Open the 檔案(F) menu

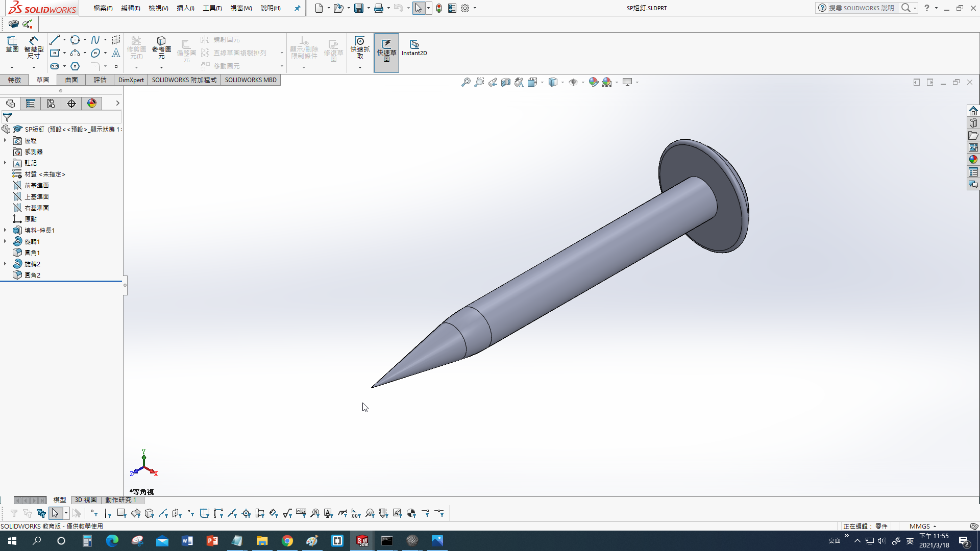click(103, 8)
